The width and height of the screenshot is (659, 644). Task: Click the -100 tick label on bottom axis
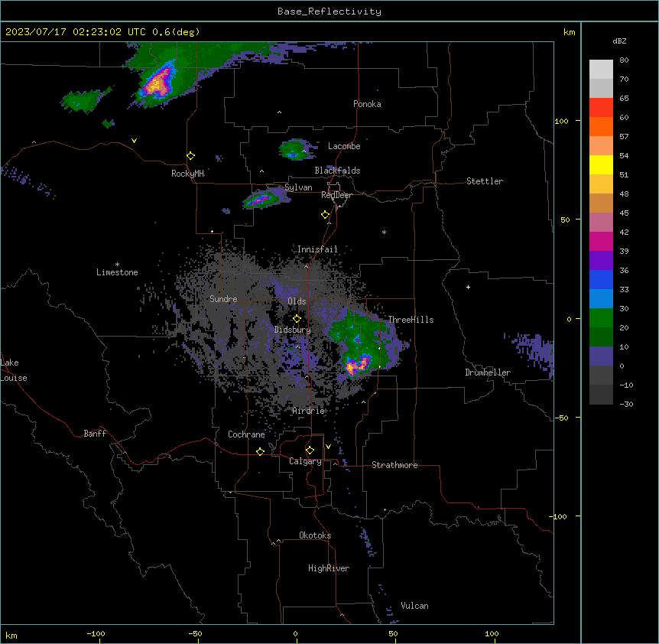(x=96, y=633)
